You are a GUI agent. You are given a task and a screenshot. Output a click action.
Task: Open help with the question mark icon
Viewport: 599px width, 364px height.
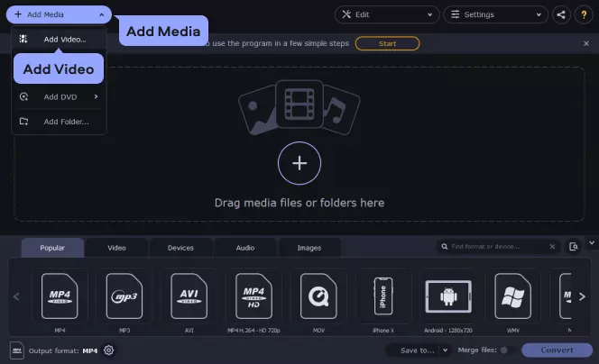click(x=584, y=15)
